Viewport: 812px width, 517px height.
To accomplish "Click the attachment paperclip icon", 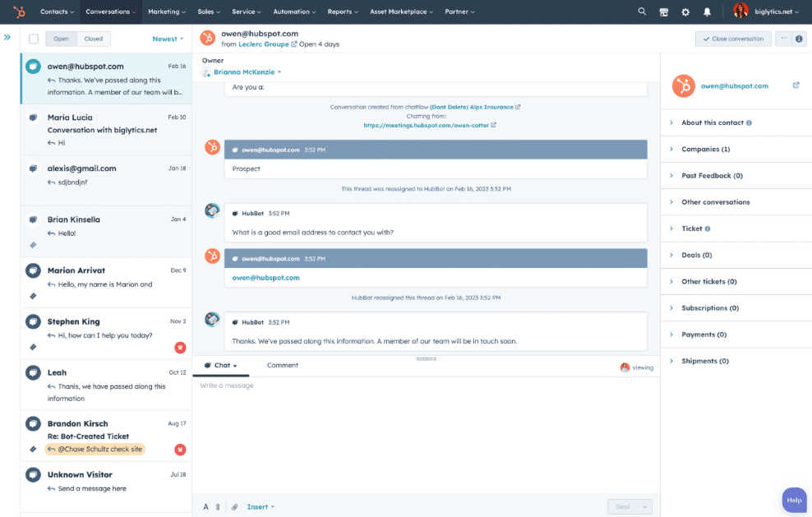I will (x=234, y=506).
